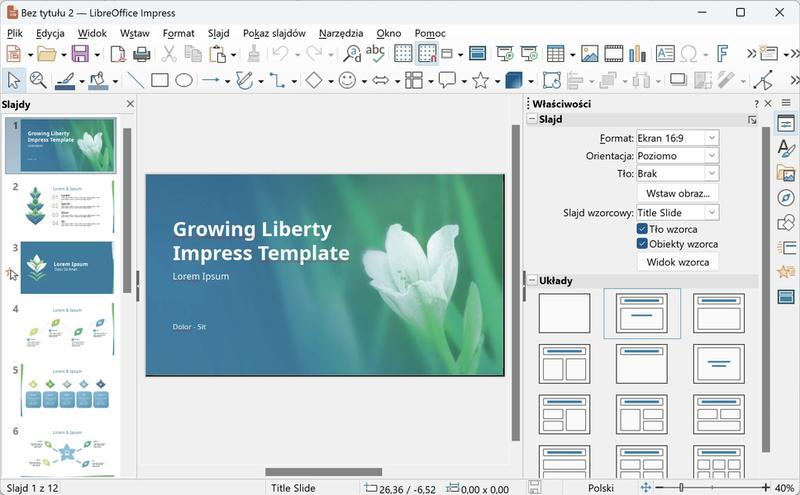This screenshot has width=800, height=495.
Task: Collapse the Układy section
Action: coord(532,280)
